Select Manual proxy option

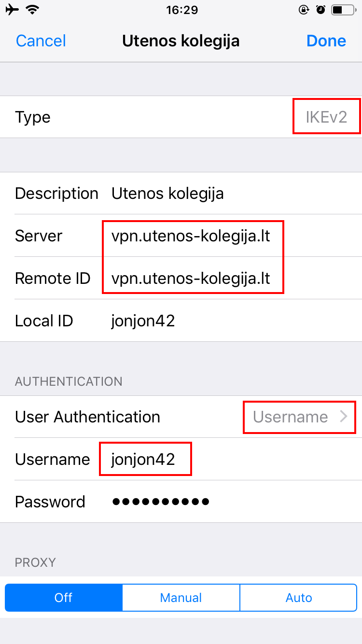(x=181, y=598)
